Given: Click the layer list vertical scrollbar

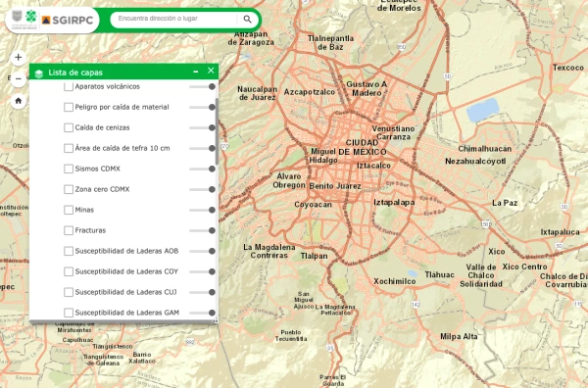Looking at the screenshot, I should (x=217, y=131).
